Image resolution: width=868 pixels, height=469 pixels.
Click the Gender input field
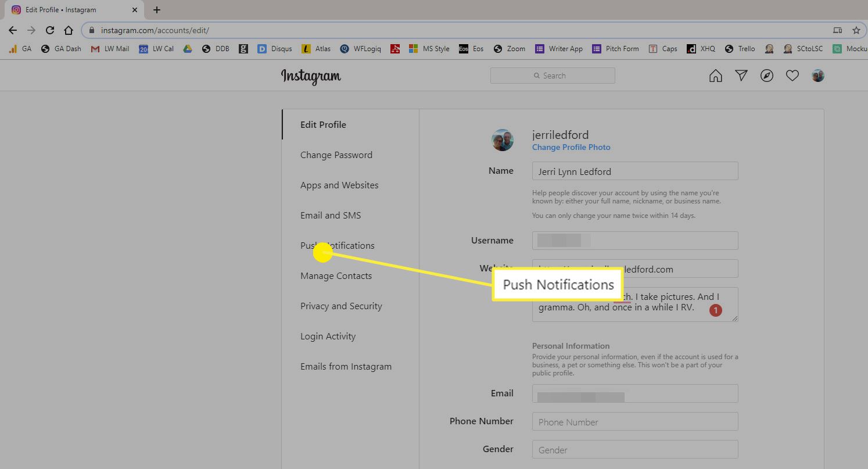coord(635,449)
